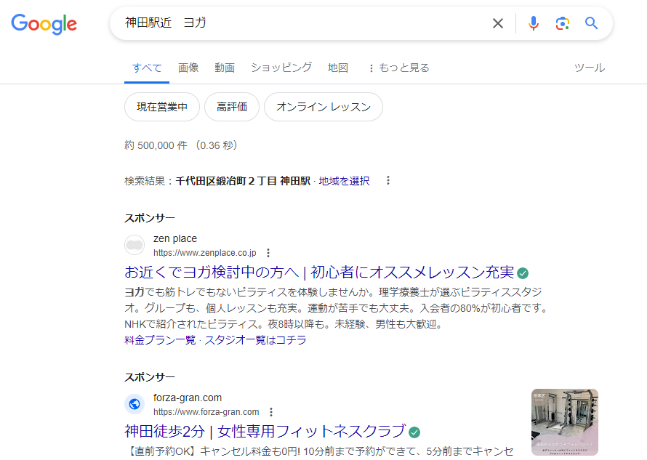The width and height of the screenshot is (647, 460).
Task: Click the 約 500,000 件 result count
Action: click(x=156, y=146)
